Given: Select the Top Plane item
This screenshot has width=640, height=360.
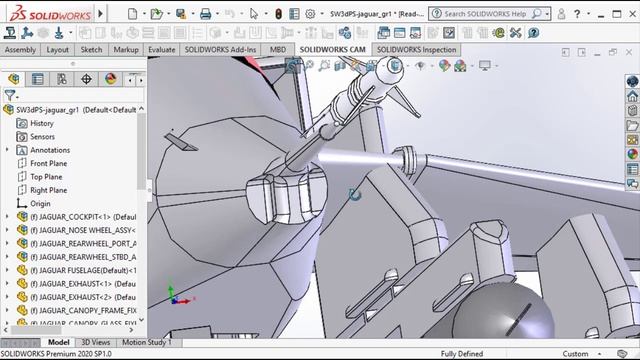Looking at the screenshot, I should coord(46,177).
